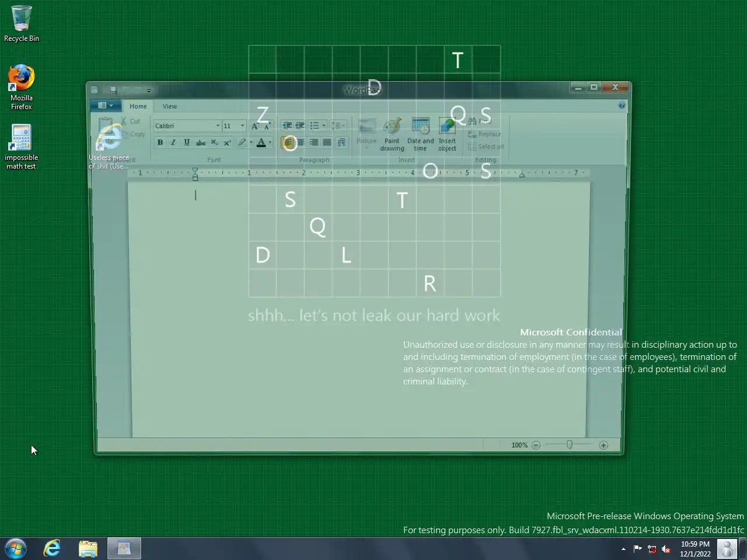Screen dimensions: 747x560
Task: Open the Paragraph settings icon
Action: pos(342,142)
